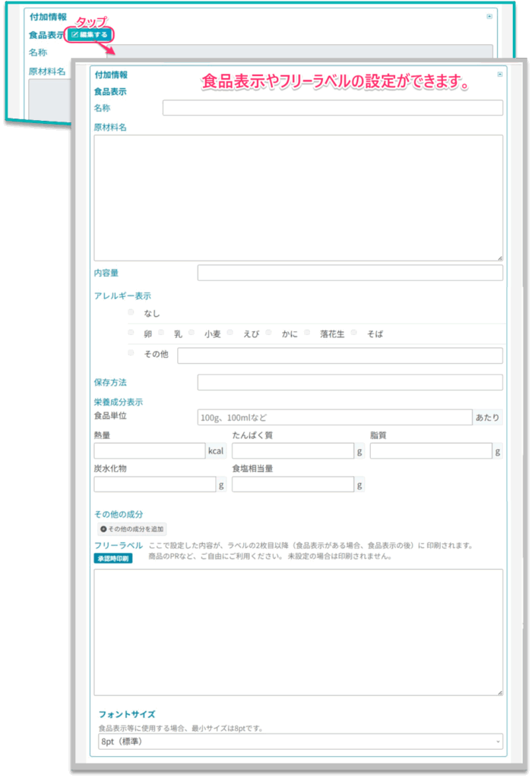Focus the 原材料名 text area
Viewport: 532px width, 778px height.
[298, 198]
